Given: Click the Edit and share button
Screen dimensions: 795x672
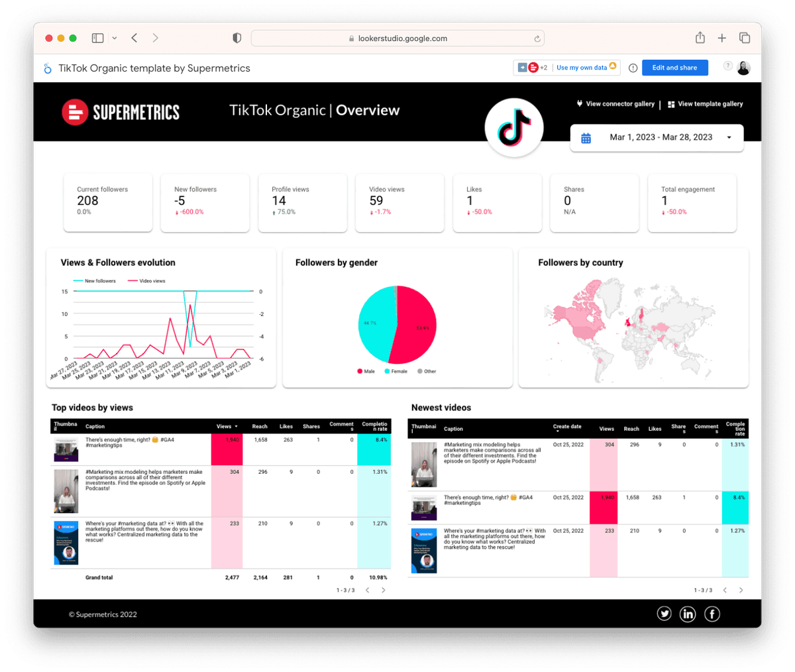Looking at the screenshot, I should pos(674,68).
